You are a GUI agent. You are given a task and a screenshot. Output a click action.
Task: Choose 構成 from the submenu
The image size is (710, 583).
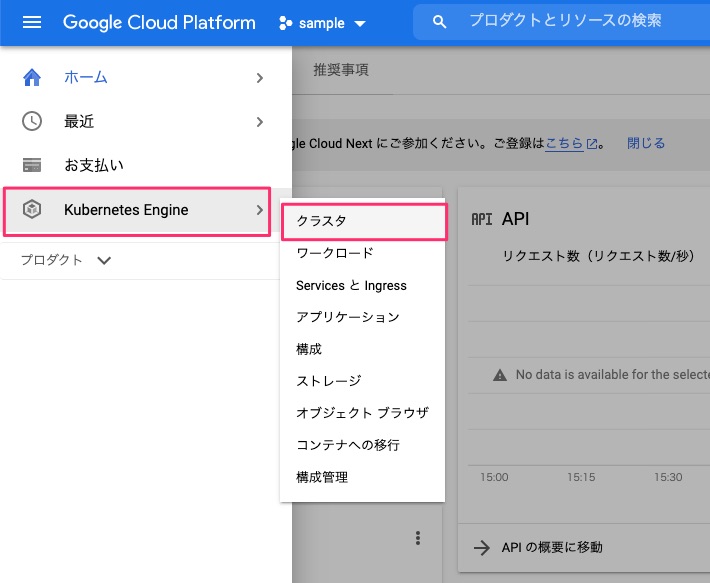[309, 349]
